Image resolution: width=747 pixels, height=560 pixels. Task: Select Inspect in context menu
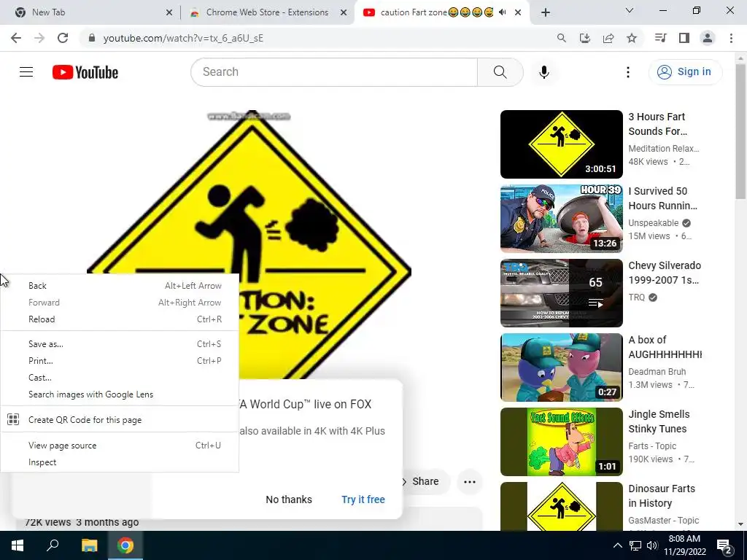[120, 462]
